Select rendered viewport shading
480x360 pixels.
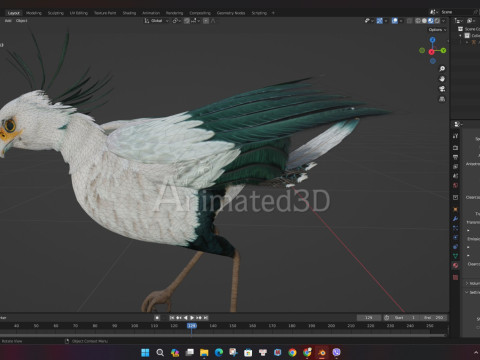coord(437,21)
